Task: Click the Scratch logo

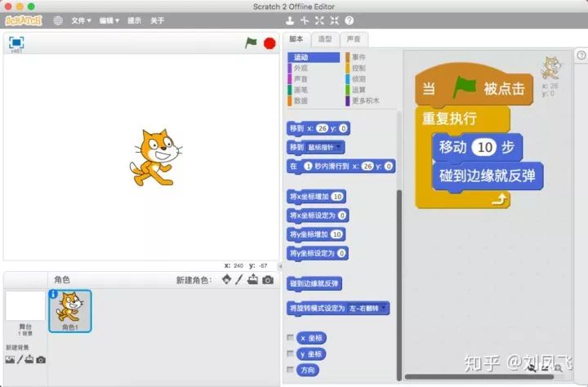Action: [x=23, y=20]
